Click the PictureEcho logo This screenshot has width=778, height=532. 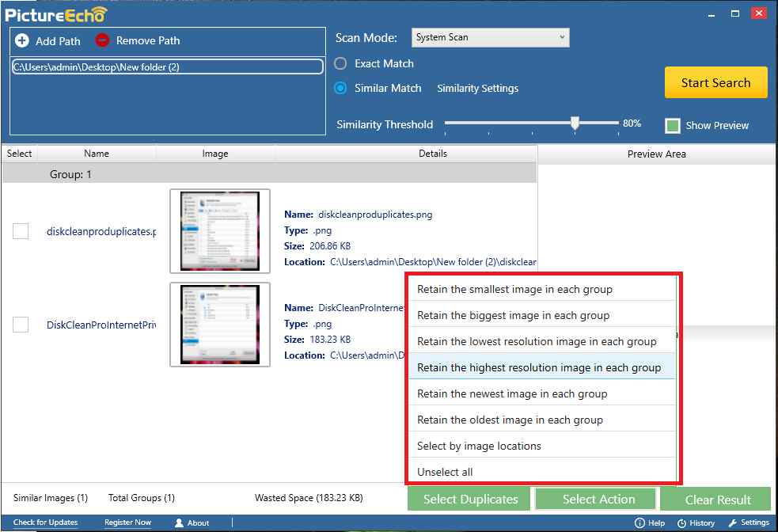point(55,14)
